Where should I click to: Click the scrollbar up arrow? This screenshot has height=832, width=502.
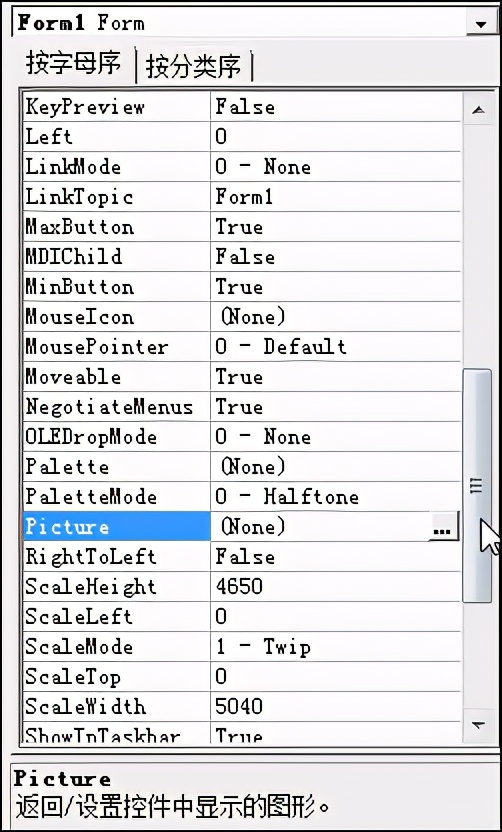[478, 110]
